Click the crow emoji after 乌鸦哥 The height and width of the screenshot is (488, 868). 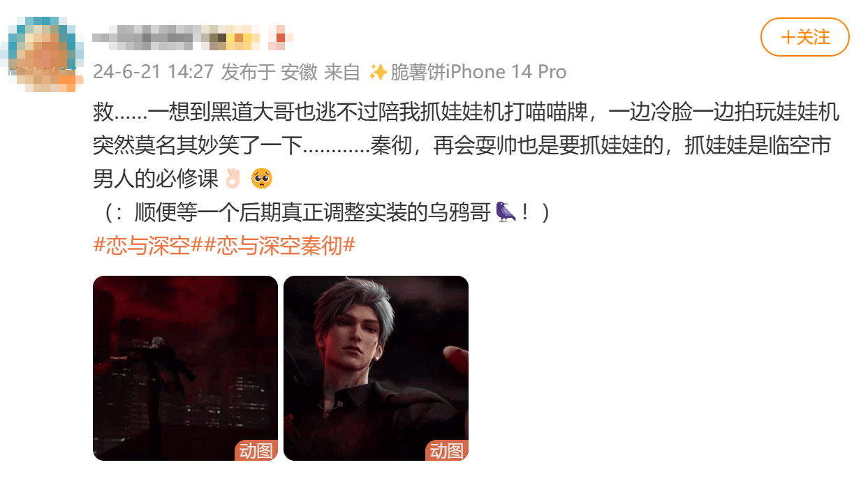pyautogui.click(x=505, y=212)
